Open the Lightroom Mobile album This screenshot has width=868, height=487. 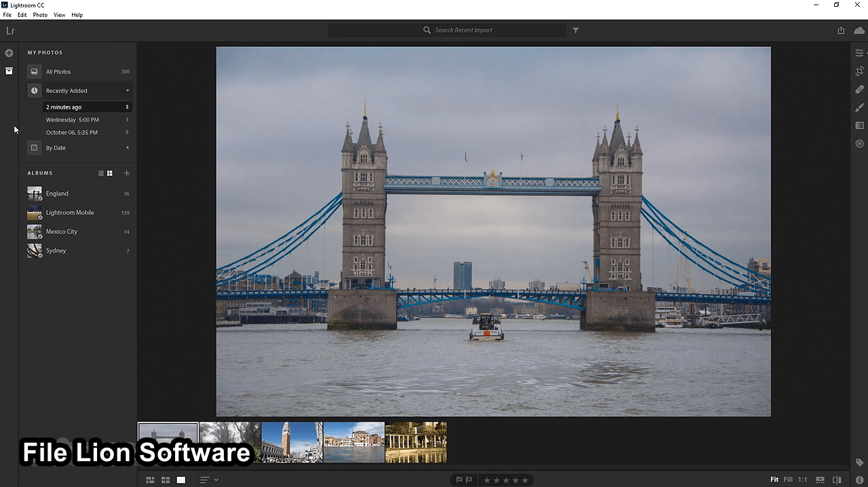79,213
